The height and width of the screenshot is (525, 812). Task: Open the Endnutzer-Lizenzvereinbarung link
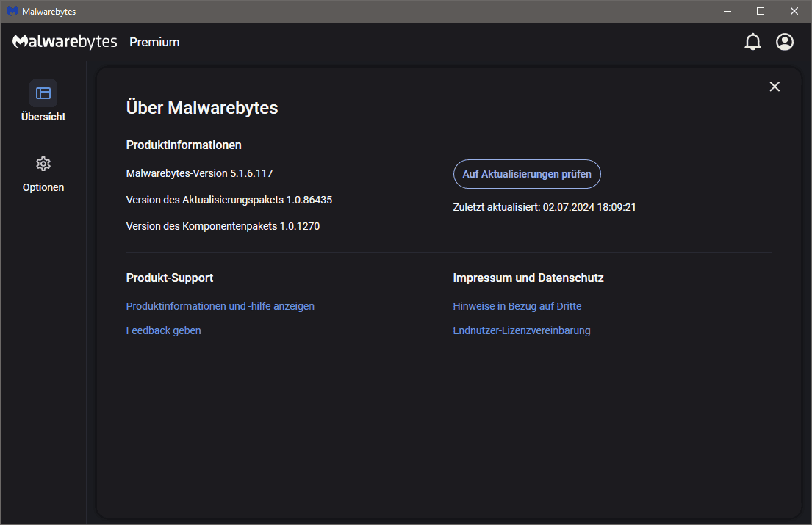[x=522, y=330]
